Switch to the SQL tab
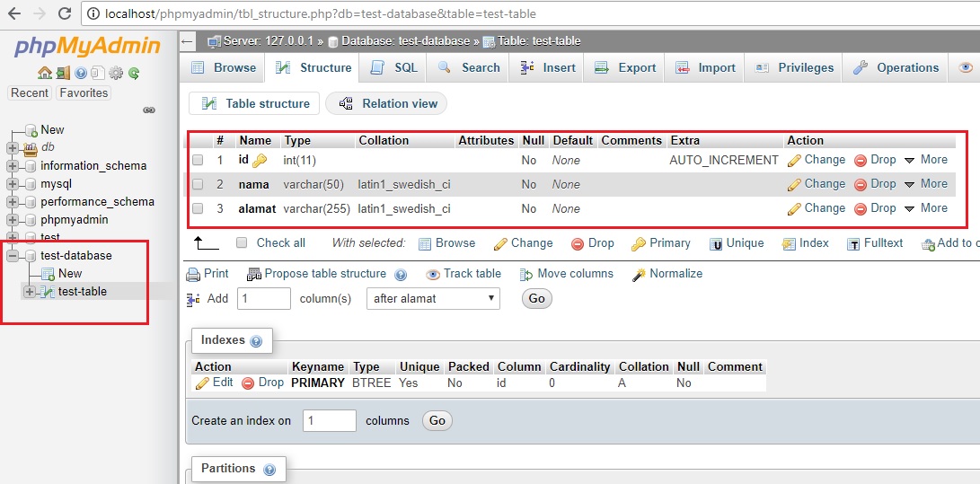 point(393,68)
